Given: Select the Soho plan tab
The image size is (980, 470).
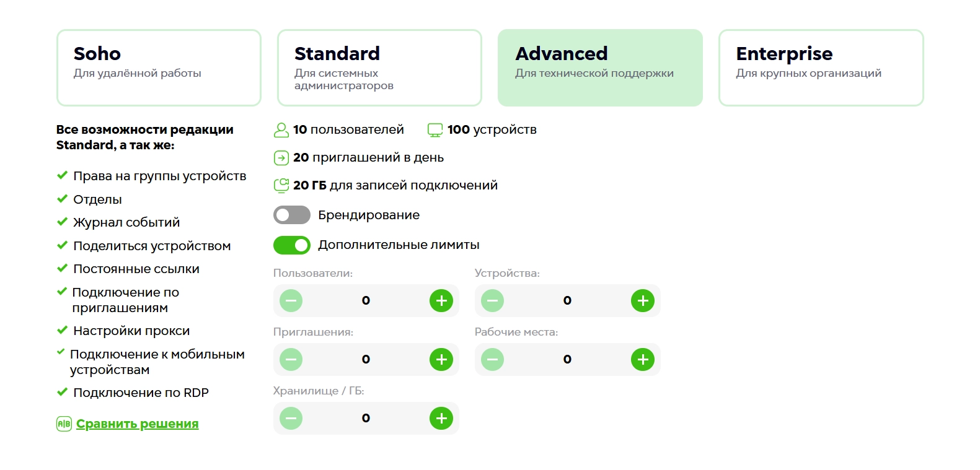Looking at the screenshot, I should tap(159, 67).
